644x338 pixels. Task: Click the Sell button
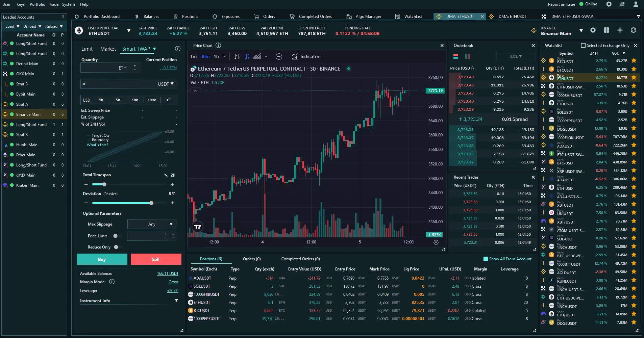(156, 259)
